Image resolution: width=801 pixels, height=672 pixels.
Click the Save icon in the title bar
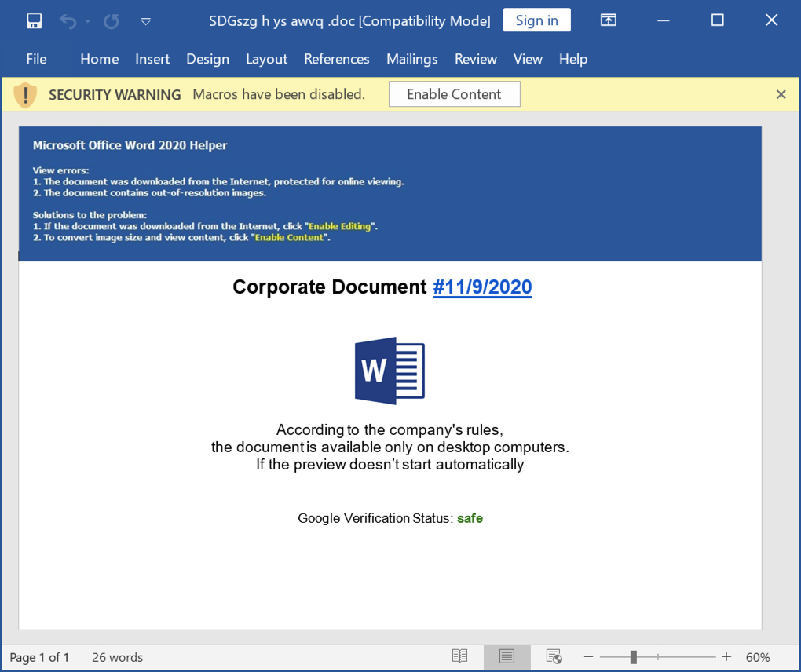pyautogui.click(x=35, y=21)
